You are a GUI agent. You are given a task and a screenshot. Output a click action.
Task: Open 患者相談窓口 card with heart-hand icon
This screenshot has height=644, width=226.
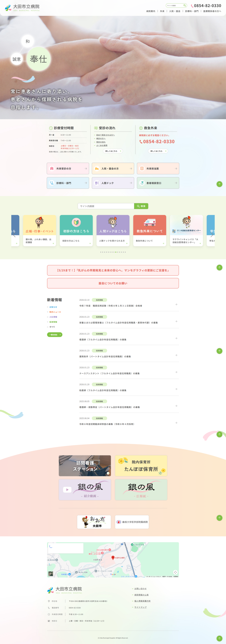(x=158, y=183)
